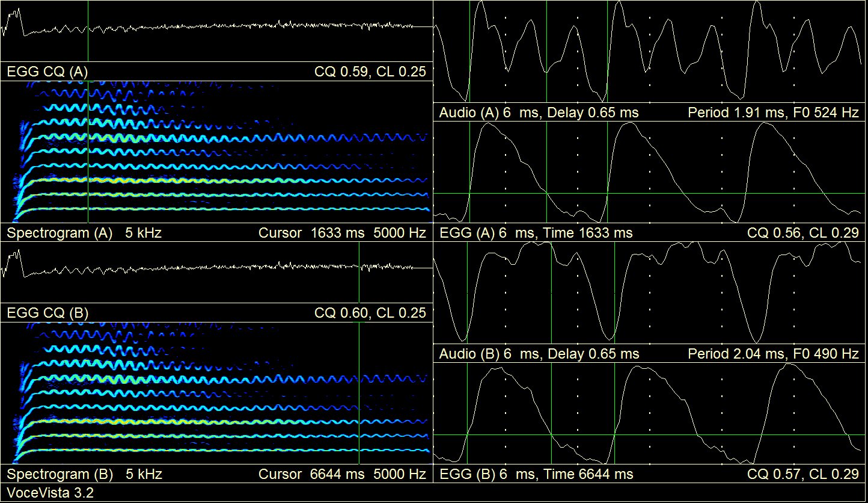Click the Audio (B) Delay 0.65 ms label
The image size is (868, 503).
click(x=539, y=354)
